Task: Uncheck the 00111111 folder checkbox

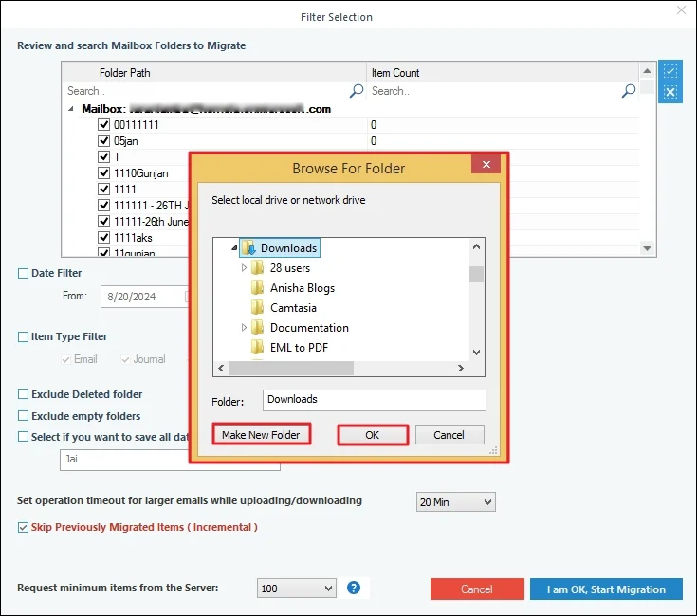Action: (x=103, y=125)
